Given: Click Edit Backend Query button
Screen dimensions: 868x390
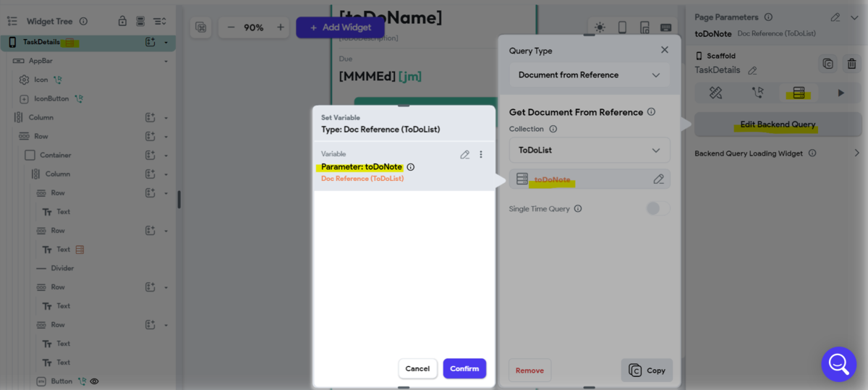Looking at the screenshot, I should [778, 124].
